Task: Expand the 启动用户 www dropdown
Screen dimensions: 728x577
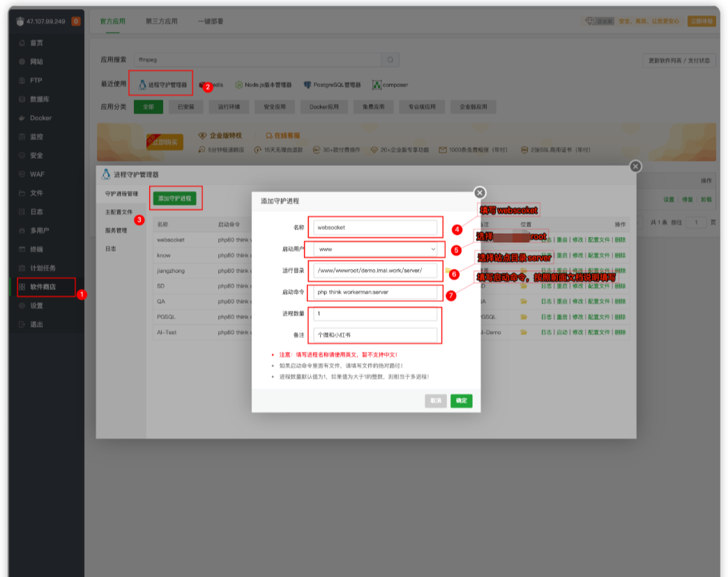Action: (x=375, y=249)
